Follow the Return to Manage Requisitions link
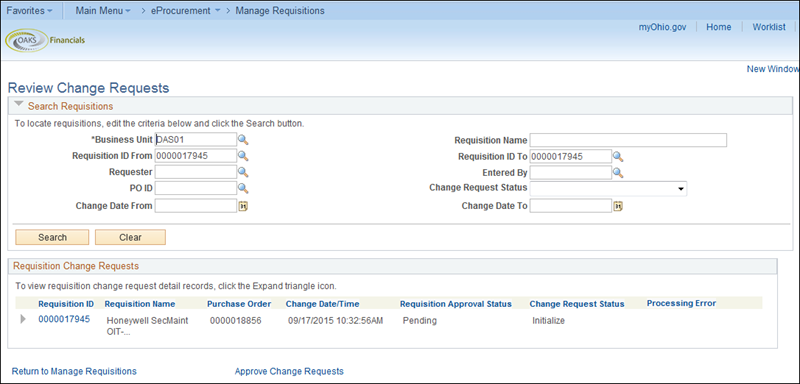Viewport: 800px width, 384px height. coord(74,371)
